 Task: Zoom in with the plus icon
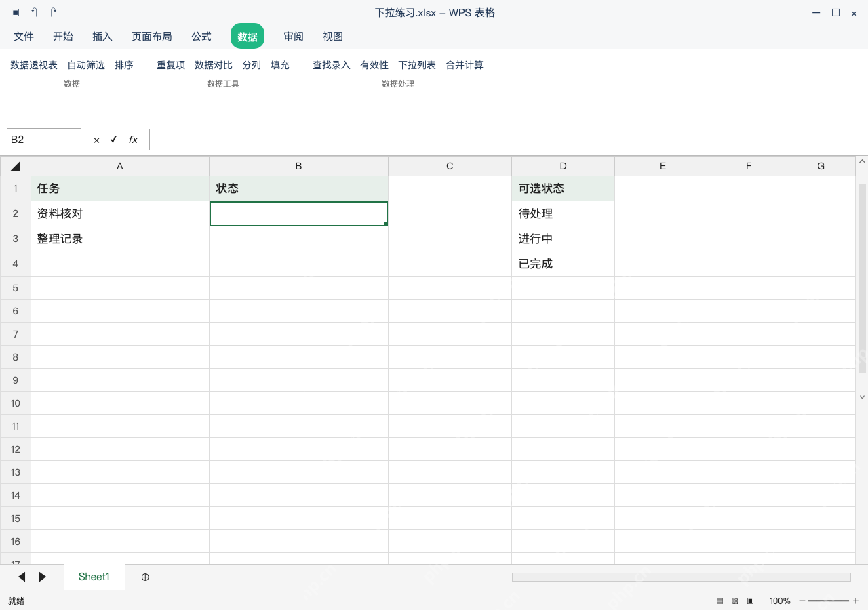pos(856,601)
